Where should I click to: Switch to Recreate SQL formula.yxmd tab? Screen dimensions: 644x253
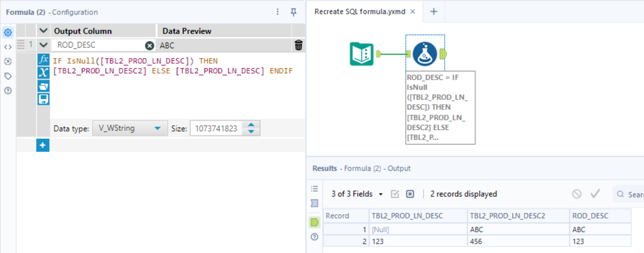point(360,12)
